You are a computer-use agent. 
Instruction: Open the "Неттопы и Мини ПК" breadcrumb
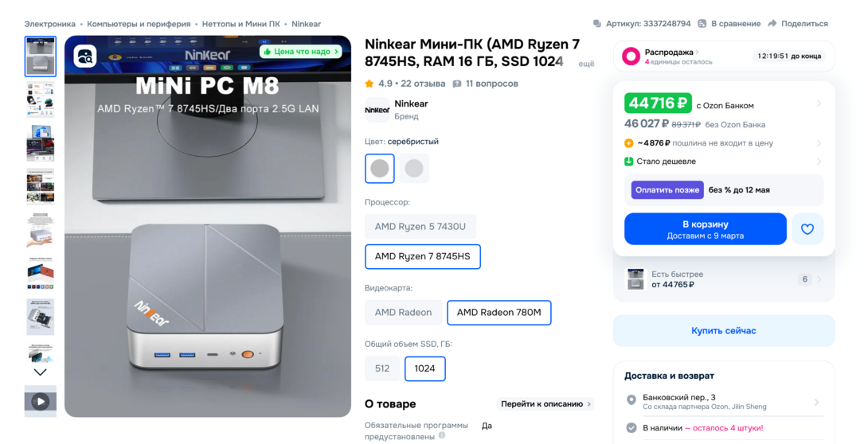[x=240, y=24]
